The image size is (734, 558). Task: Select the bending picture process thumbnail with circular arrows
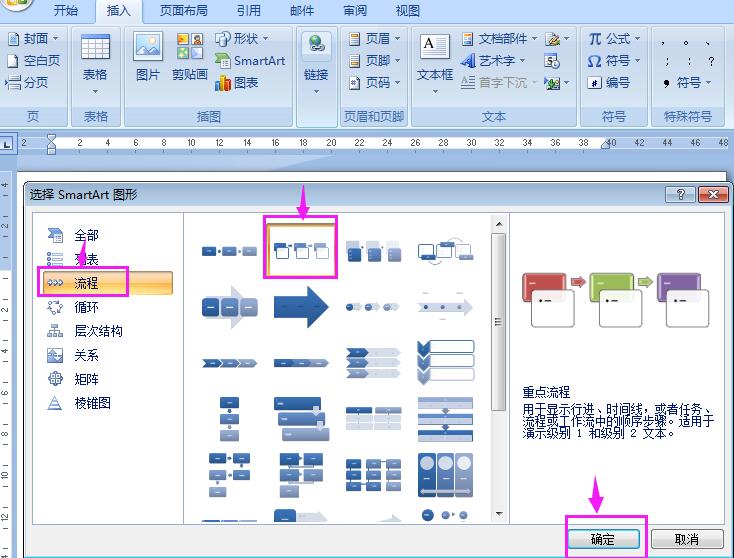pos(445,251)
